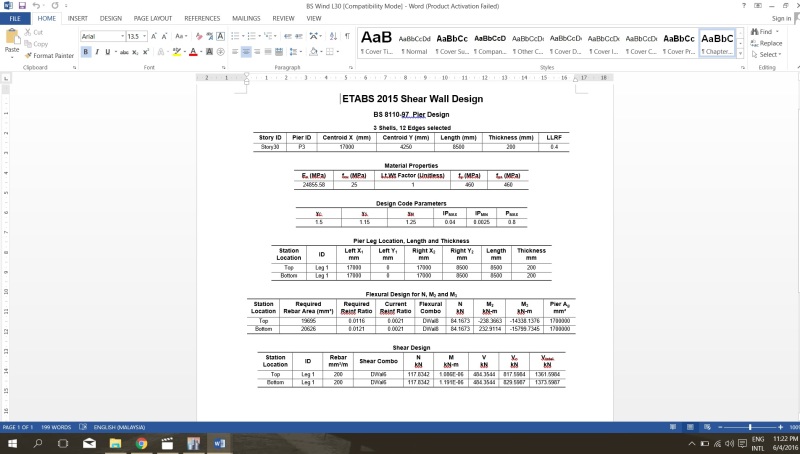Switch to Web Layout view in the status bar
The width and height of the screenshot is (800, 454).
tap(707, 427)
